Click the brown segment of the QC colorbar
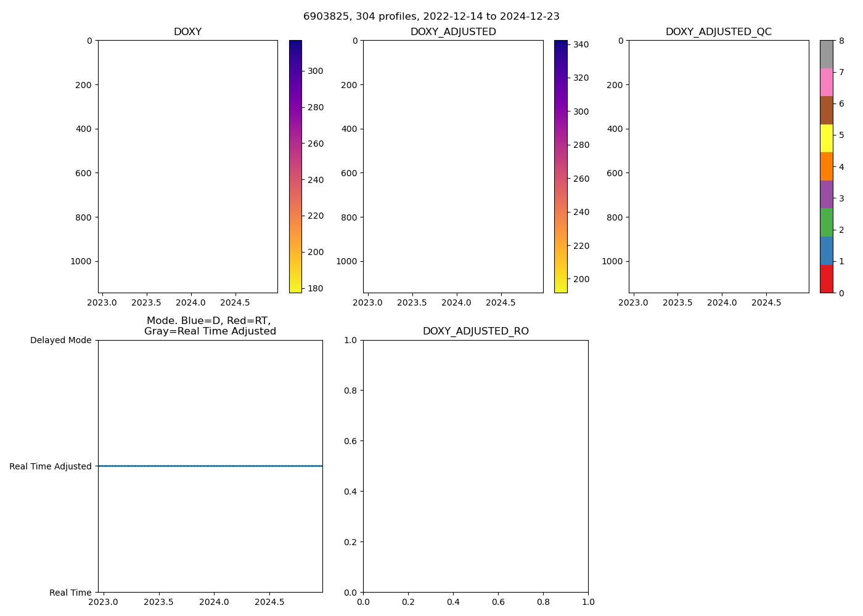 point(826,110)
